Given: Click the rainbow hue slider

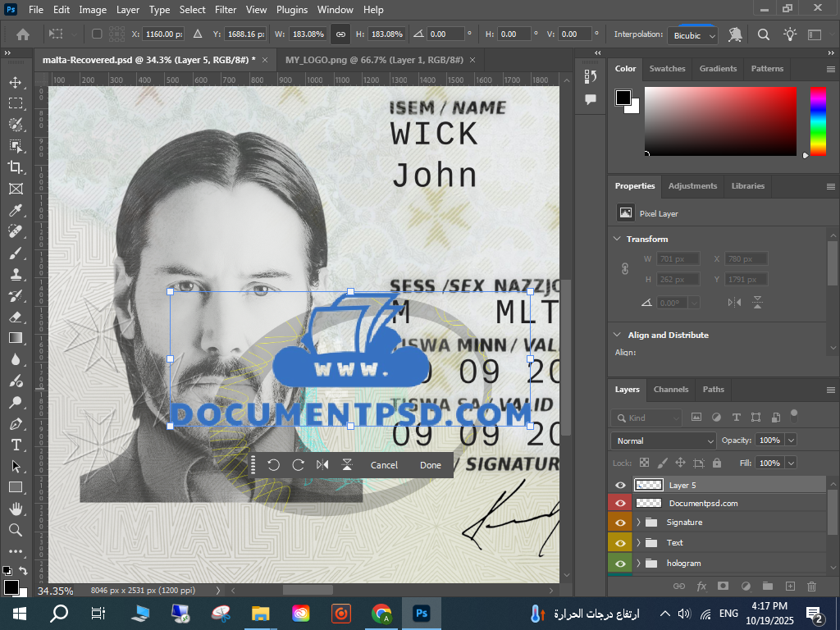Looking at the screenshot, I should pyautogui.click(x=818, y=121).
